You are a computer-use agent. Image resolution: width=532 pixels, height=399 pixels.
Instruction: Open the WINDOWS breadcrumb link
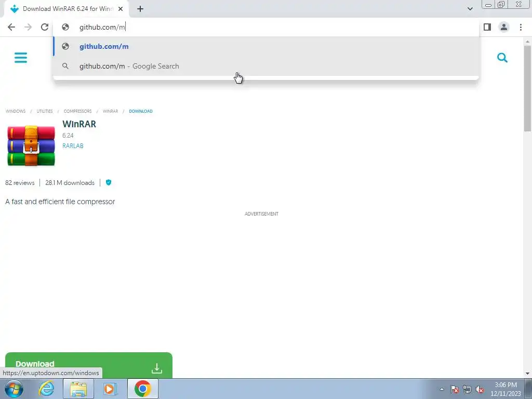coord(15,111)
